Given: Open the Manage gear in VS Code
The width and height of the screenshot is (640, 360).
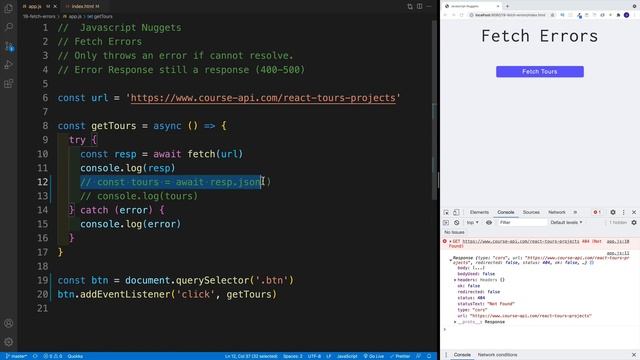Looking at the screenshot, I should [x=9, y=342].
